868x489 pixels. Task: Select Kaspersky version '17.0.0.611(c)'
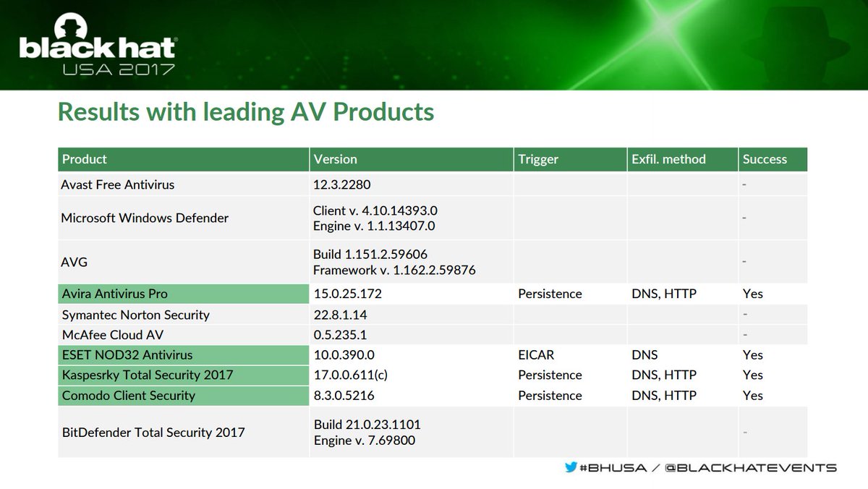(x=351, y=375)
